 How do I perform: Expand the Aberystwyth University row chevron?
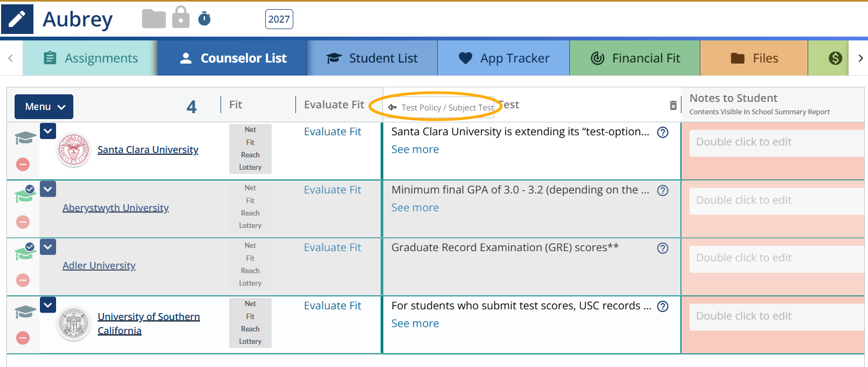[48, 189]
